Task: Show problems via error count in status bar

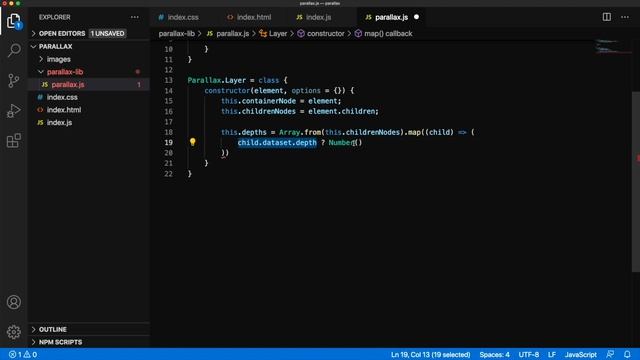Action: click(23, 354)
